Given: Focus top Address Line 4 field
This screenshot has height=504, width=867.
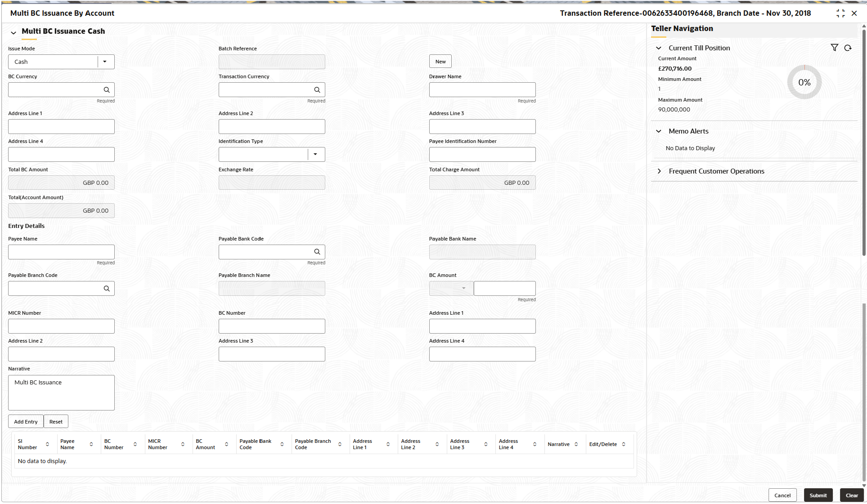Looking at the screenshot, I should 61,154.
